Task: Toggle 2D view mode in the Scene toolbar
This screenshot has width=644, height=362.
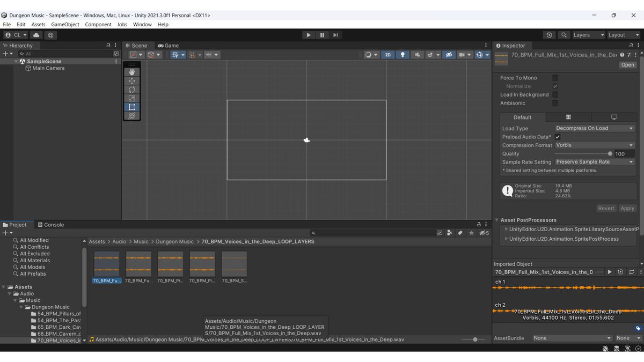Action: pos(387,55)
